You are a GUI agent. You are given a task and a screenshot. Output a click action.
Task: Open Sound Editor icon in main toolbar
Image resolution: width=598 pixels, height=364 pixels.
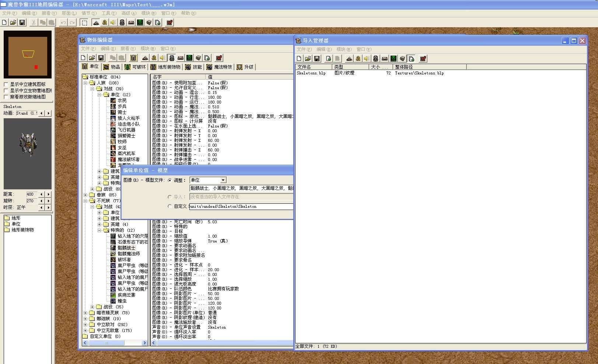click(x=113, y=22)
